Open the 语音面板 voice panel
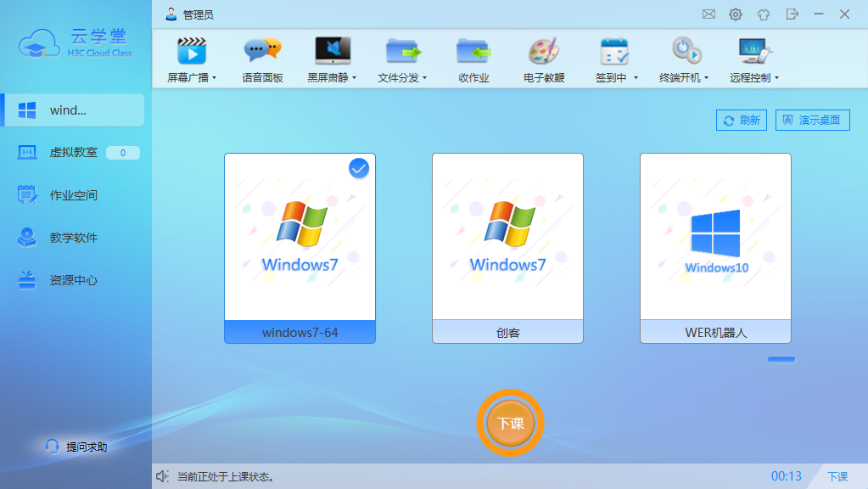868x489 pixels. (262, 52)
